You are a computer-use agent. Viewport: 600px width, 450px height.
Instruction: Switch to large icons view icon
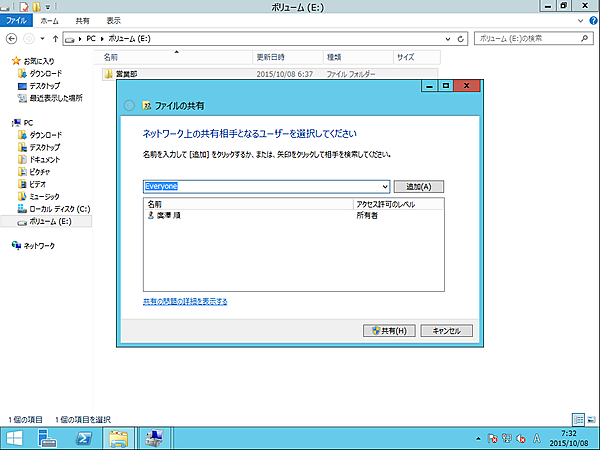tap(592, 419)
